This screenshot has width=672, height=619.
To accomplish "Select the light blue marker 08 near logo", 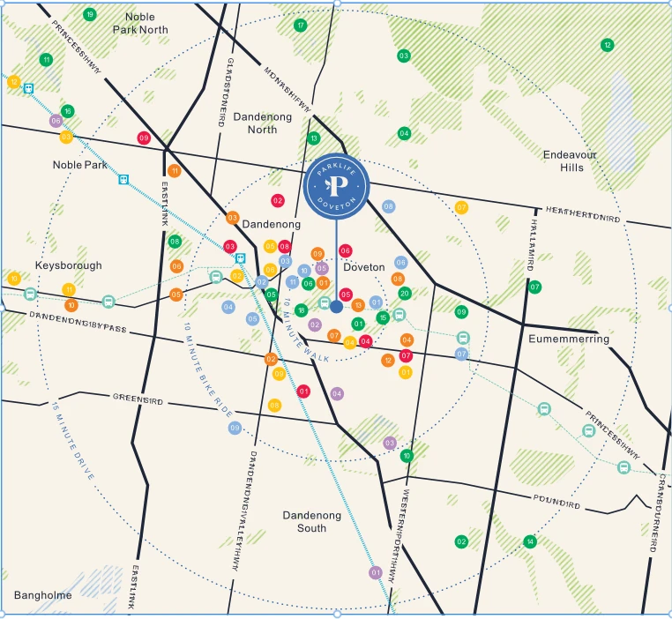I will 388,206.
